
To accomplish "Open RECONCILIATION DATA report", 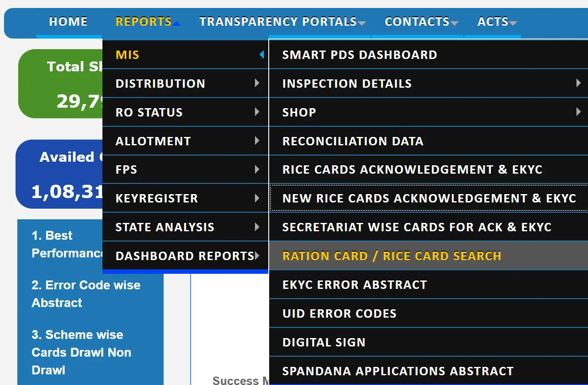I will coord(428,141).
